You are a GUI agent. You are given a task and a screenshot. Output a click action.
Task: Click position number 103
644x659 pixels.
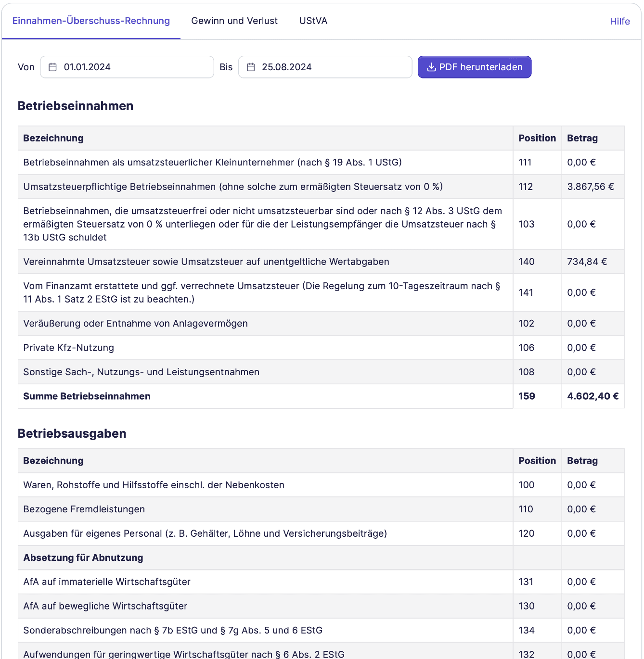(x=527, y=224)
